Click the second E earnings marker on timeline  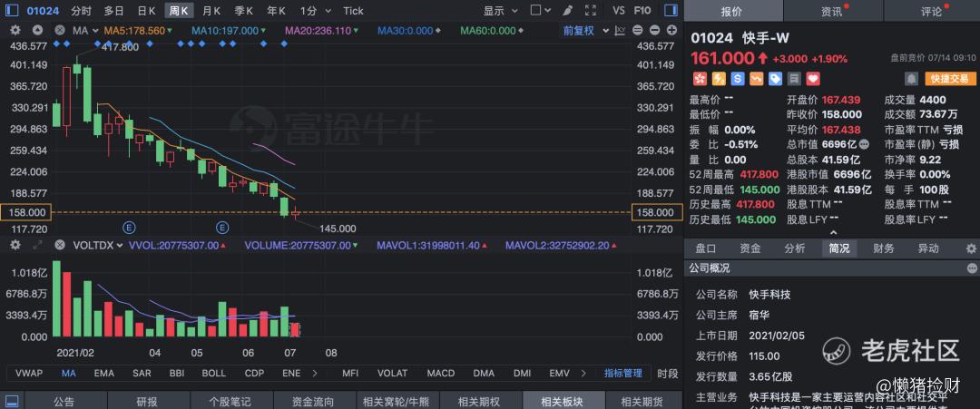(x=222, y=226)
